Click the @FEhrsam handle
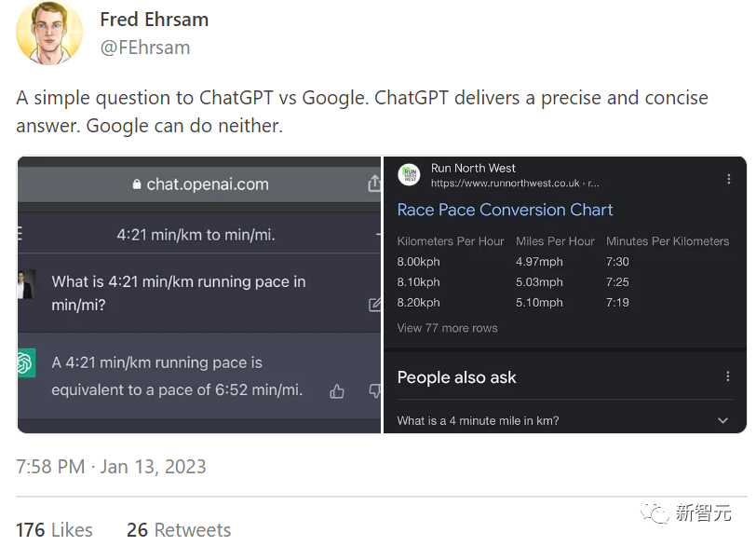The height and width of the screenshot is (546, 756). pos(146,46)
